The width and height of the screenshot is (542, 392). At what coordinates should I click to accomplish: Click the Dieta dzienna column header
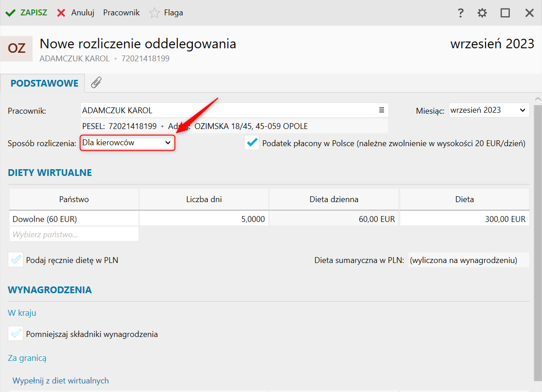(x=334, y=199)
